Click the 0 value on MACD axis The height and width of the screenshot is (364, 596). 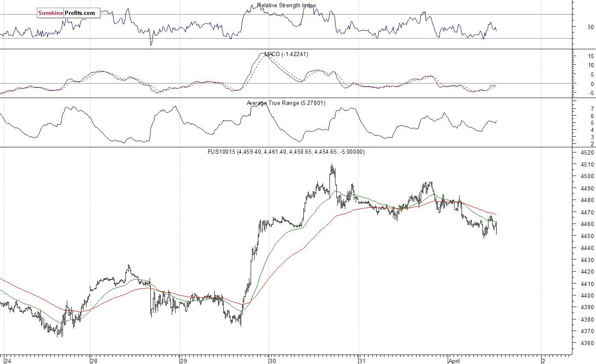point(592,84)
